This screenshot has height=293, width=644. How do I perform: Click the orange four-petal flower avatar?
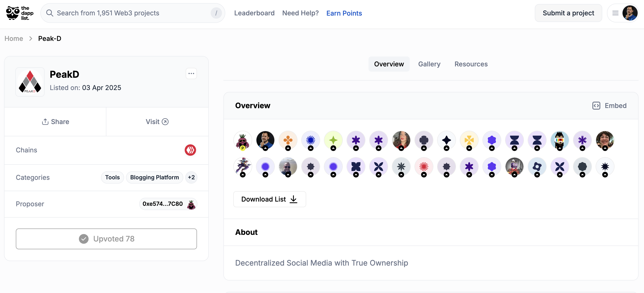coord(288,140)
